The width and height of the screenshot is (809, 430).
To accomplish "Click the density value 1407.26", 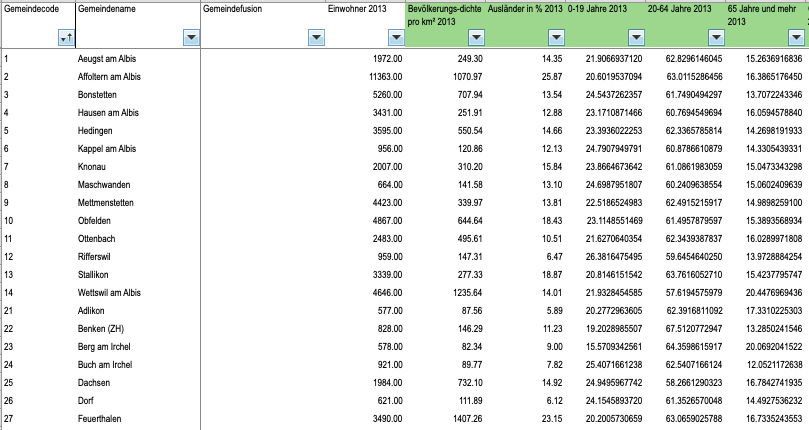I will pos(464,417).
